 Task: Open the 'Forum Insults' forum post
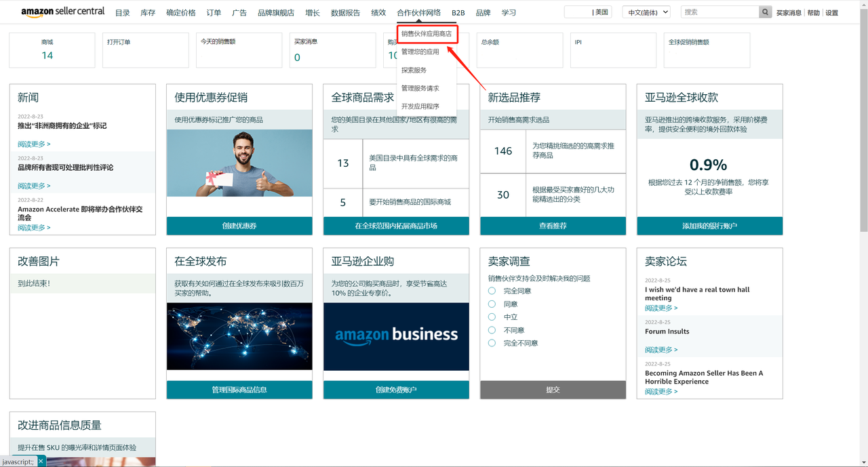[x=667, y=331]
